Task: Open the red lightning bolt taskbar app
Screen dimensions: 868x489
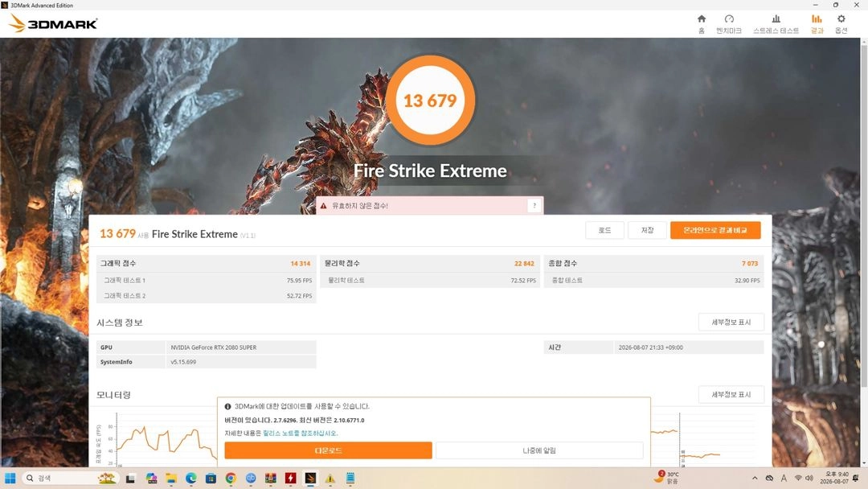Action: (x=291, y=479)
